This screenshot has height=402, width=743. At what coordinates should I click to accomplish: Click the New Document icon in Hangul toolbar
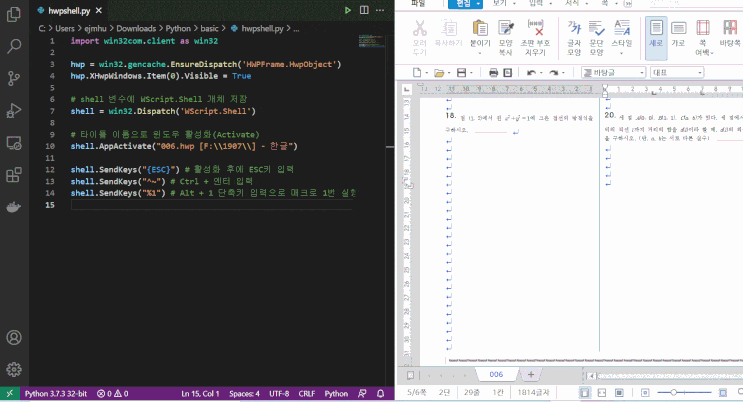tap(417, 73)
